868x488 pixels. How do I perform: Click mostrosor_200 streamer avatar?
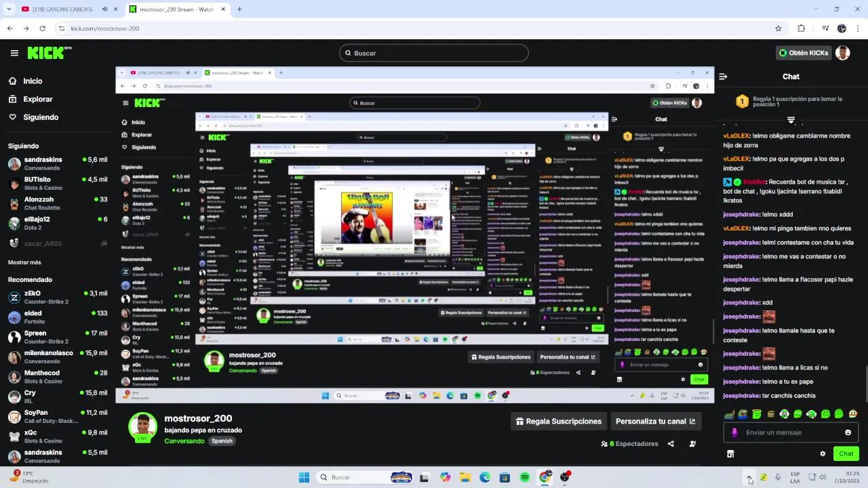click(x=142, y=426)
